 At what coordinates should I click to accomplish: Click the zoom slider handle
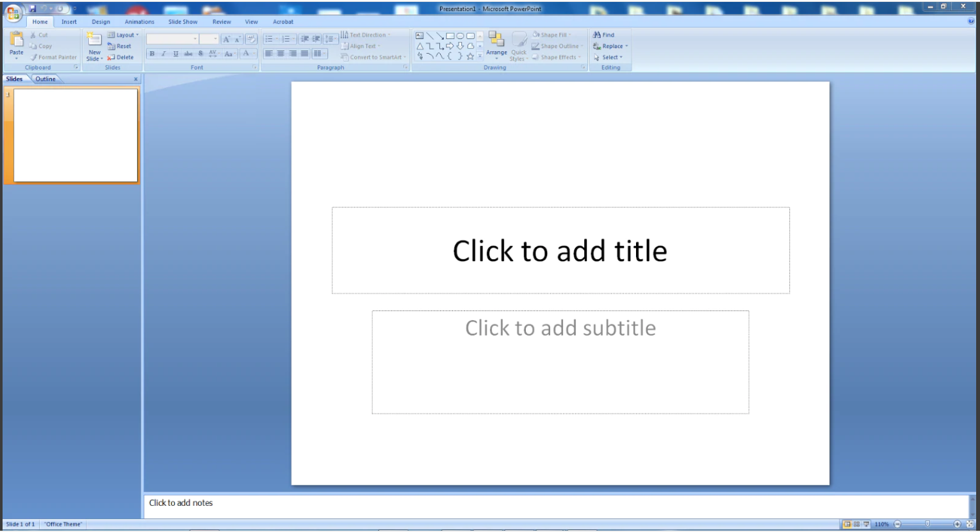click(x=927, y=524)
